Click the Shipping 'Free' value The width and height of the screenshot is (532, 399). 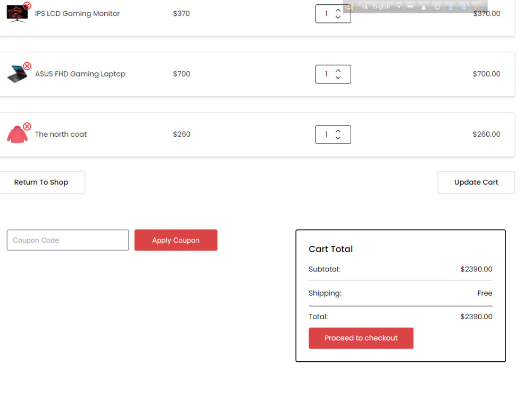pyautogui.click(x=485, y=293)
